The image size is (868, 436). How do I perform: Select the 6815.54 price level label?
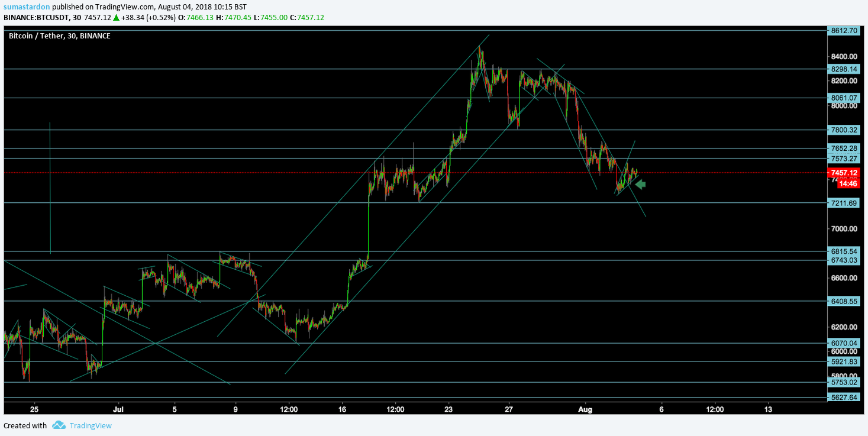click(843, 251)
